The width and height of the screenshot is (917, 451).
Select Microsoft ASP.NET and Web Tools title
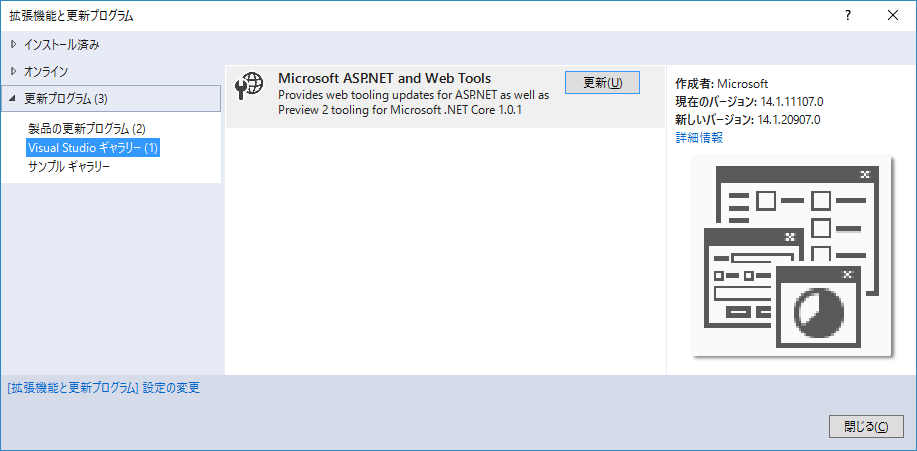tap(384, 78)
